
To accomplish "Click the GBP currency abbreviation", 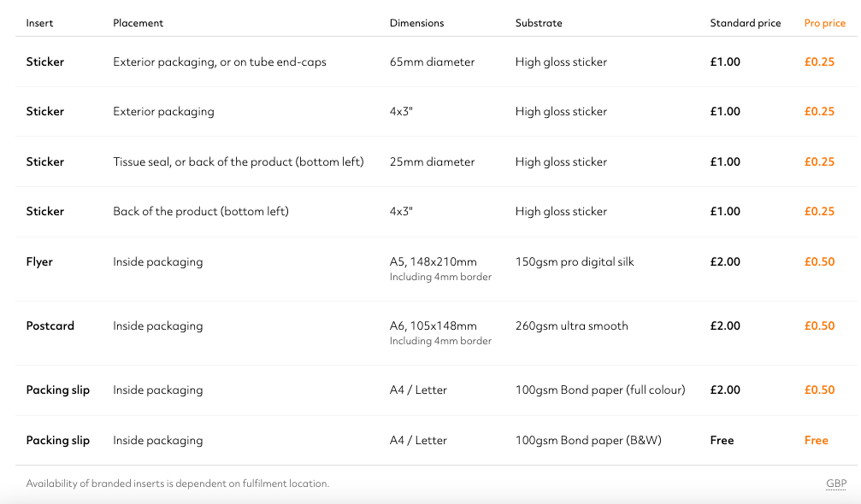I will coord(836,483).
